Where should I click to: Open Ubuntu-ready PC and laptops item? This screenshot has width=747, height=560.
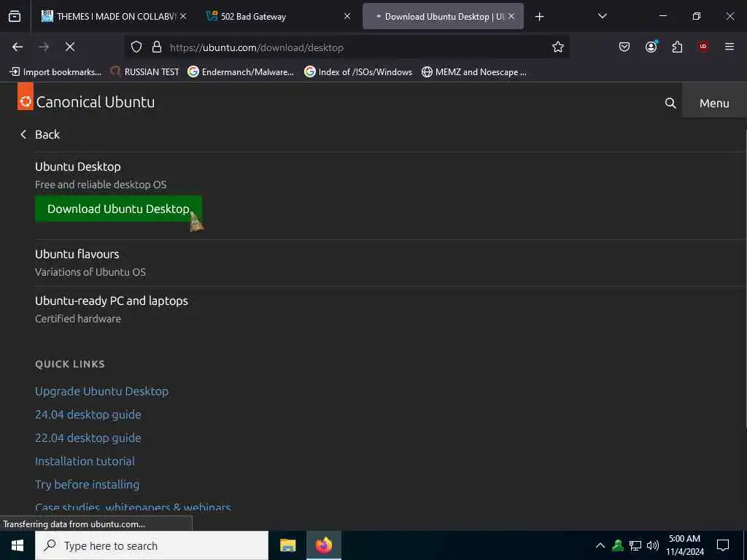point(112,300)
